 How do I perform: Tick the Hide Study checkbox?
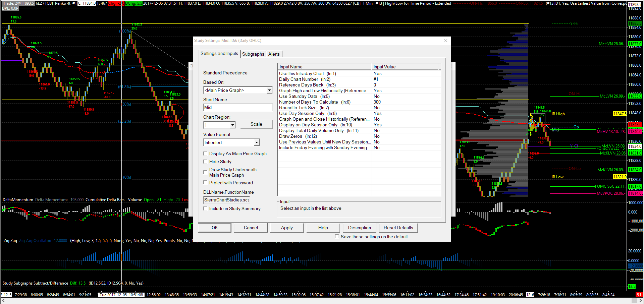tap(205, 162)
